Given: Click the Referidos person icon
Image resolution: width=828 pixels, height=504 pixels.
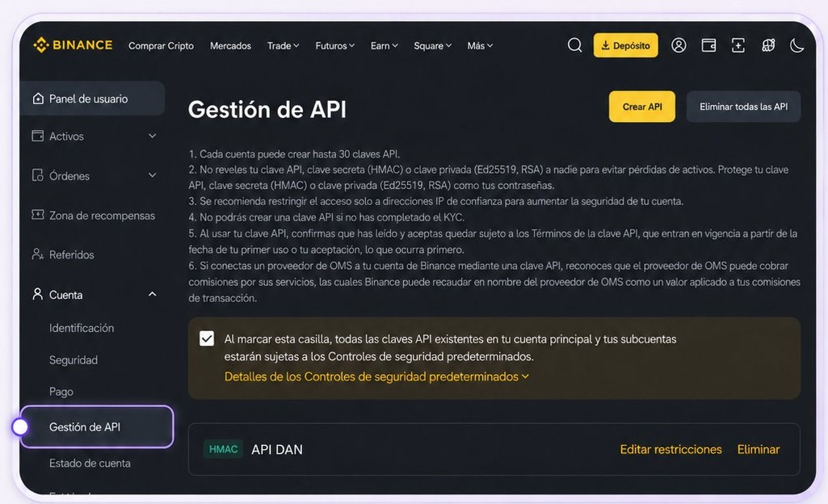Looking at the screenshot, I should (x=37, y=254).
